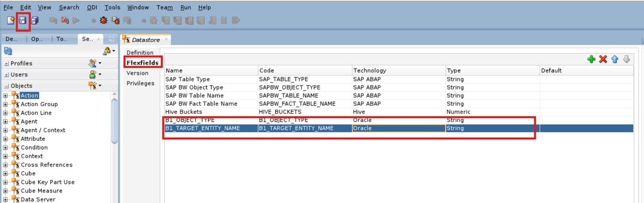
Task: Open the Privileges side tab
Action: click(140, 83)
